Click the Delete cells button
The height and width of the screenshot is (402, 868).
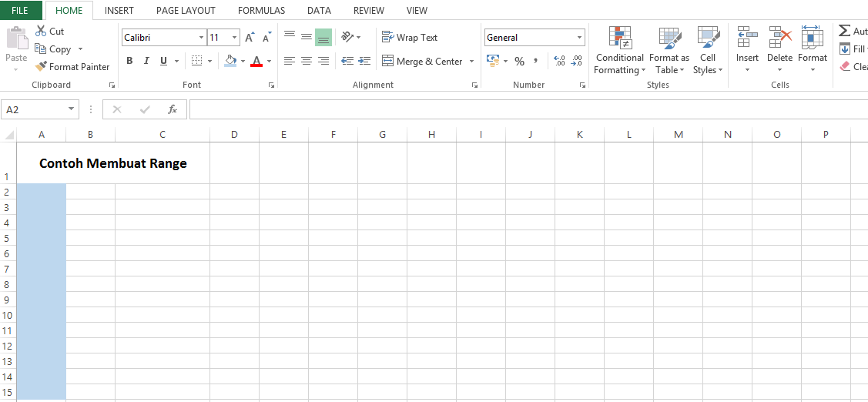(x=779, y=49)
